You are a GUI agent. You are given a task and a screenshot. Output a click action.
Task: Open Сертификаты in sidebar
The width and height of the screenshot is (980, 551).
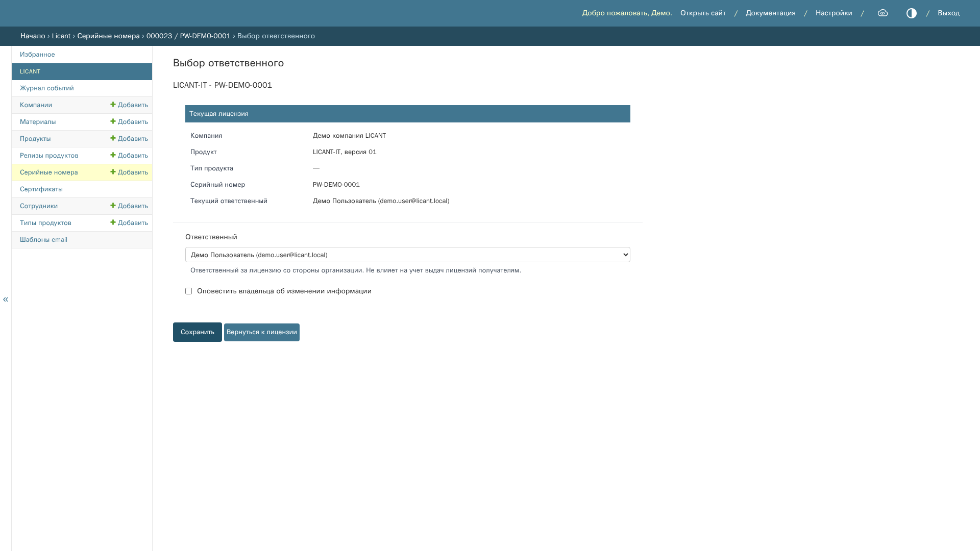(41, 189)
